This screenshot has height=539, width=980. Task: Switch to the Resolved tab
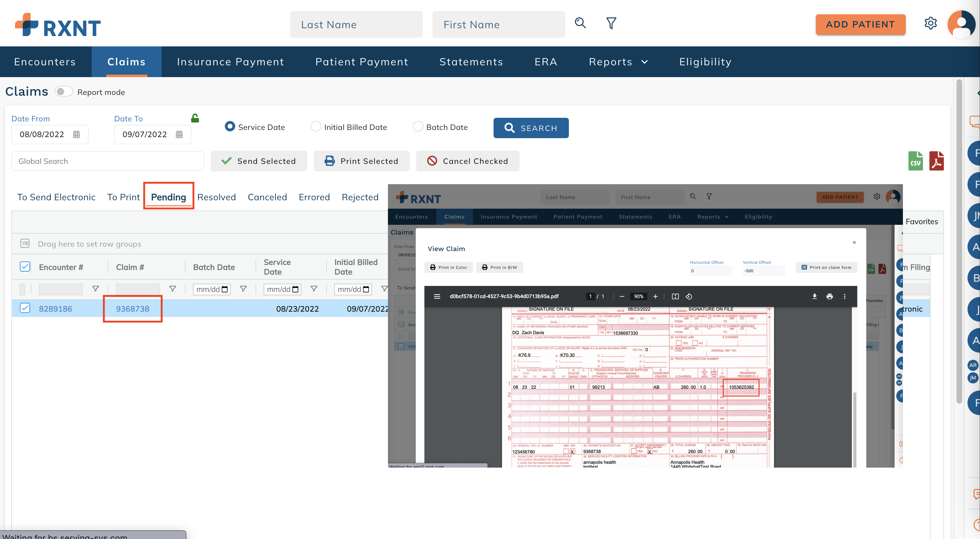[217, 197]
